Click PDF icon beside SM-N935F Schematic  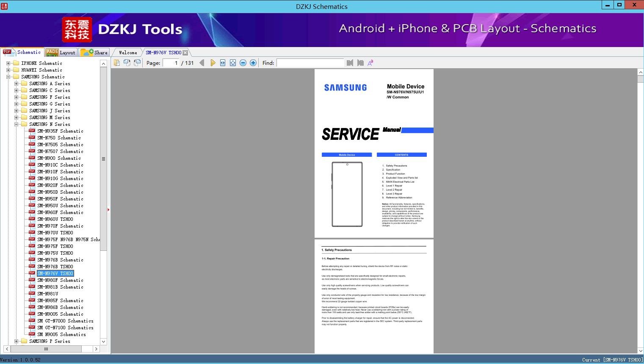click(x=32, y=131)
